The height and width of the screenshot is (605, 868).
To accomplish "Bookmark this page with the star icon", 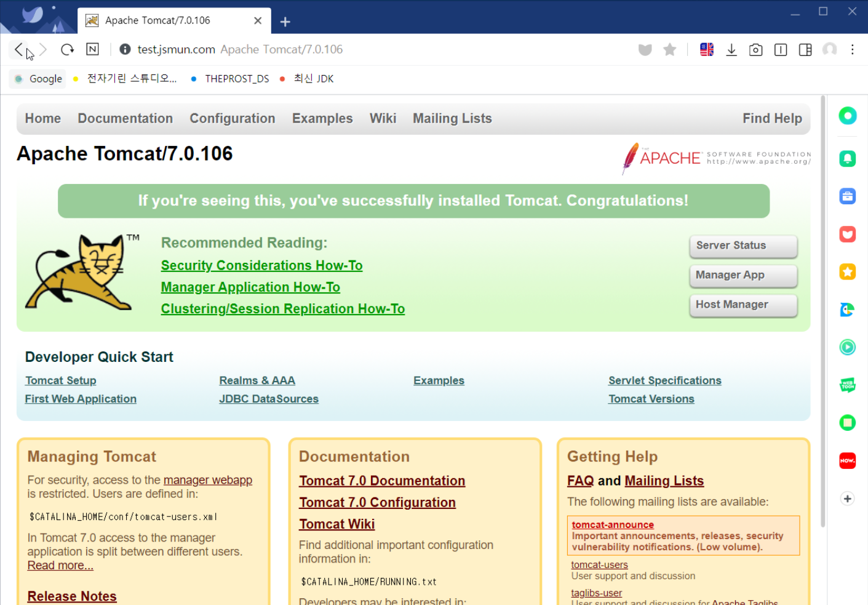I will [670, 49].
